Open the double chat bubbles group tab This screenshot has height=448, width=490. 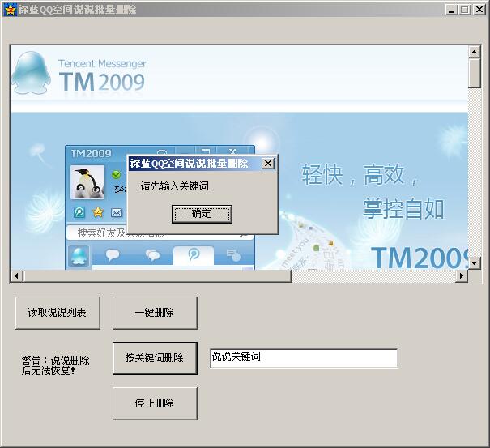coord(153,255)
